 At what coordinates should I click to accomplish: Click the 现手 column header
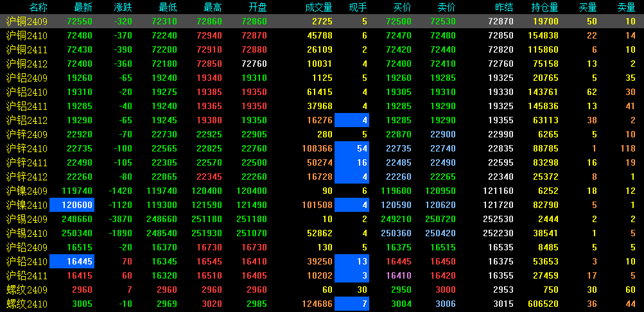[x=358, y=7]
